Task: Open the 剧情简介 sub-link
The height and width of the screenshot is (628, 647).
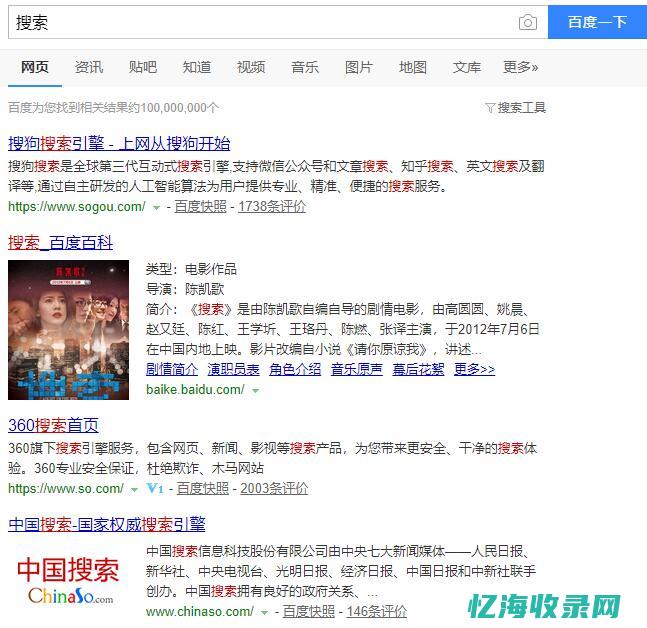Action: coord(172,369)
